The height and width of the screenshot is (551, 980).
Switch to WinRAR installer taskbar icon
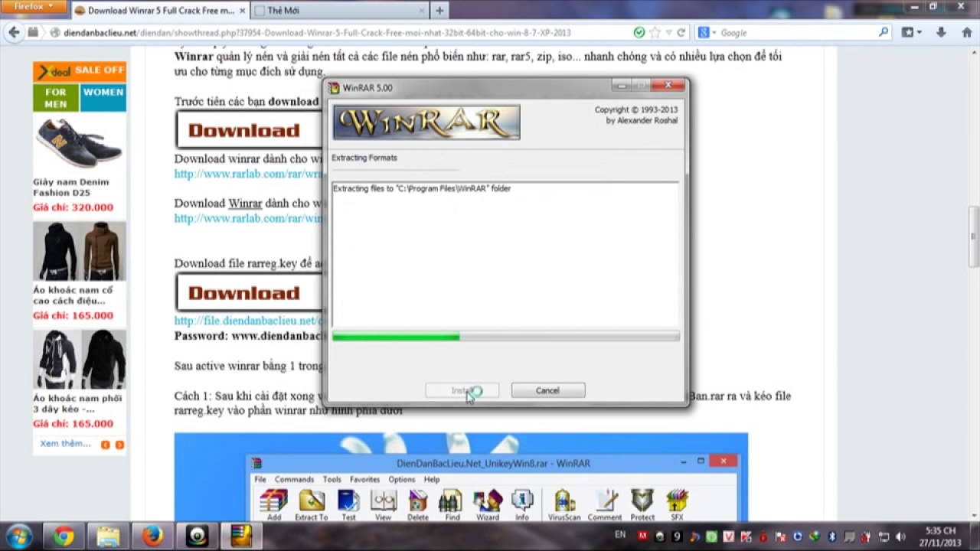[241, 536]
